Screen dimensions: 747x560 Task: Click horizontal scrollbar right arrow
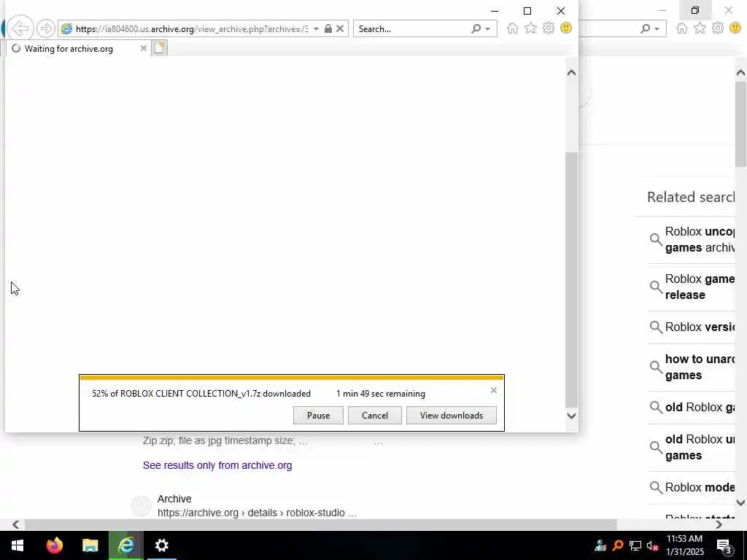tap(719, 525)
